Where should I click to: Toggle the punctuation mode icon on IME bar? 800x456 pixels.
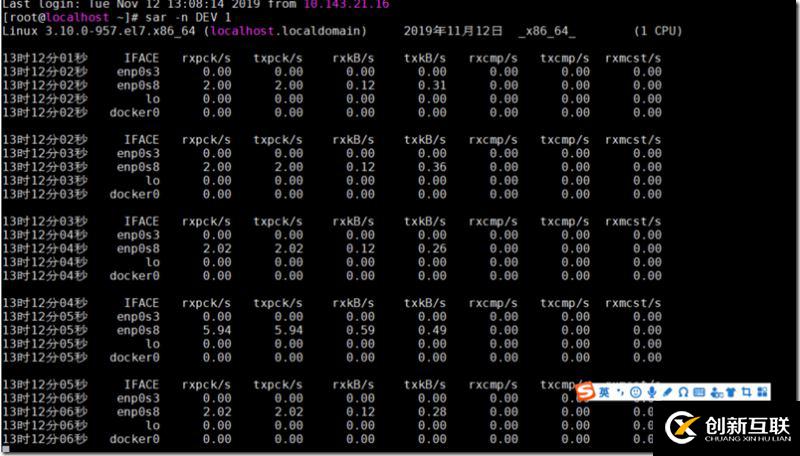(620, 392)
